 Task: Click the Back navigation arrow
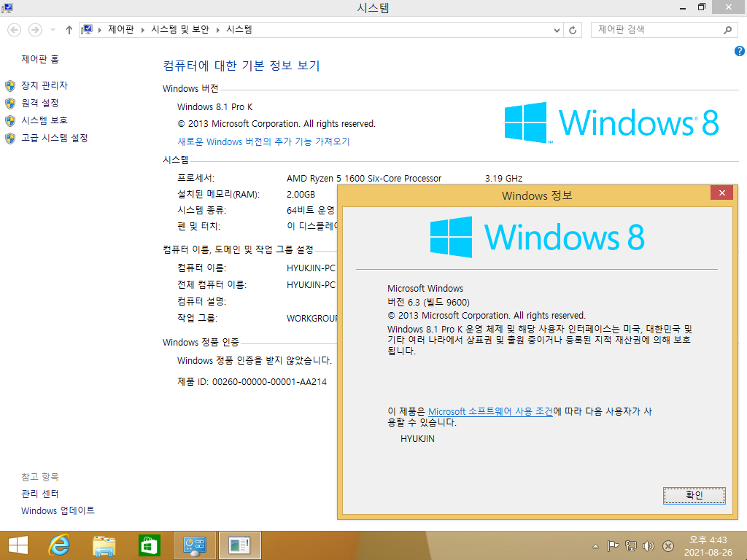coord(15,30)
